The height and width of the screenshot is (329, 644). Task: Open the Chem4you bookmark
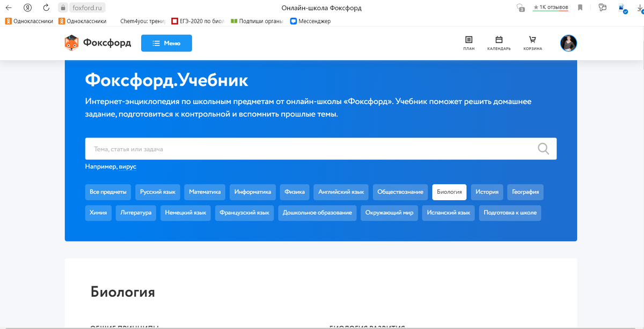[x=143, y=21]
